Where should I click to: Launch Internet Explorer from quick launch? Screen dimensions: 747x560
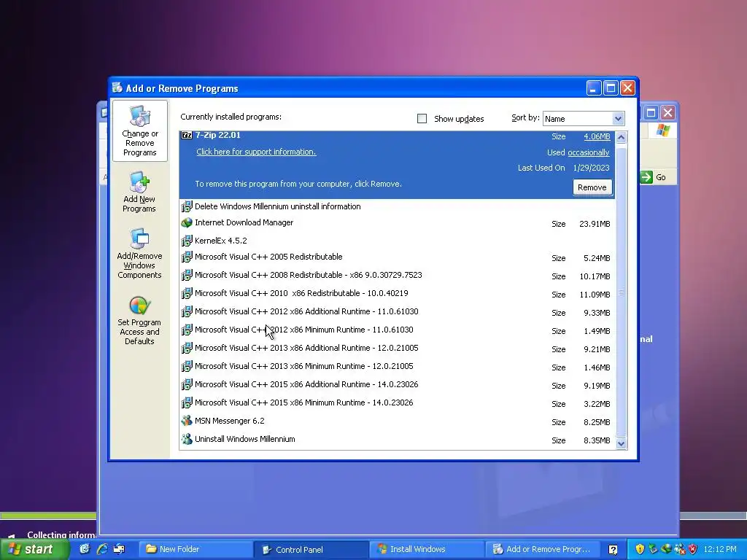tap(102, 549)
